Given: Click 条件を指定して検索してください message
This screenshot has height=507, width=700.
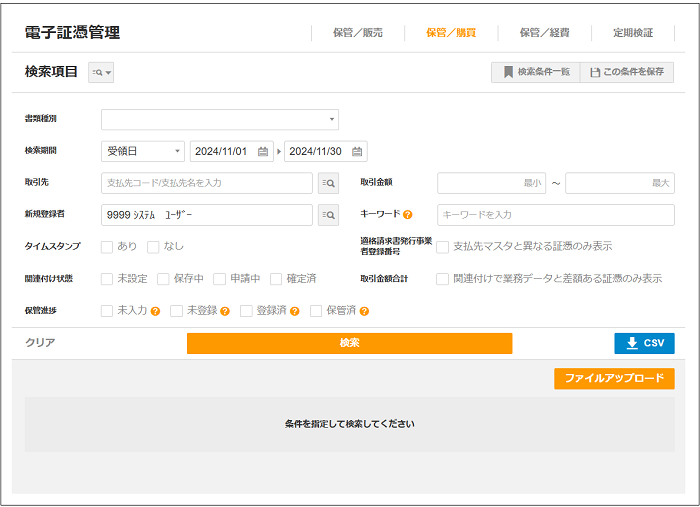Looking at the screenshot, I should [350, 424].
